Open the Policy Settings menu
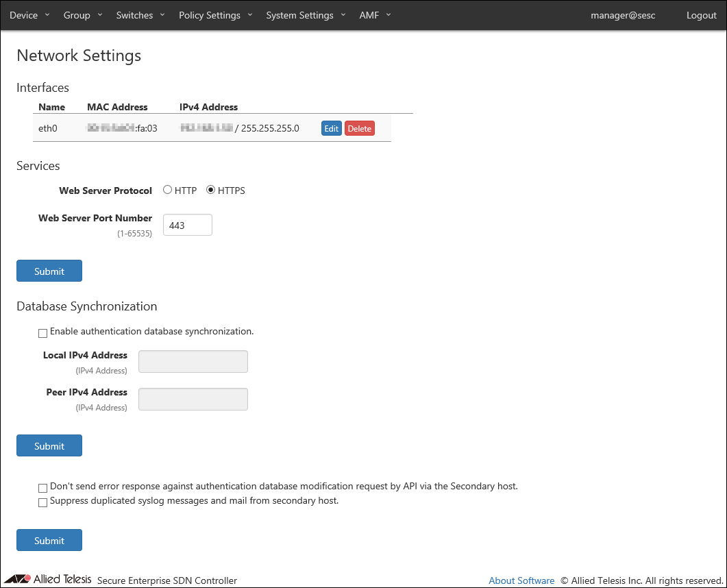This screenshot has height=588, width=727. tap(215, 15)
